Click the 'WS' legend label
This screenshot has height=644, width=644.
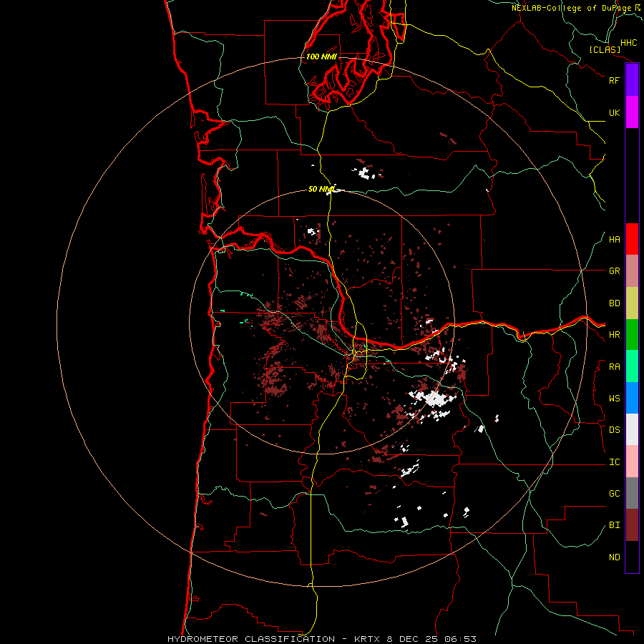point(614,399)
